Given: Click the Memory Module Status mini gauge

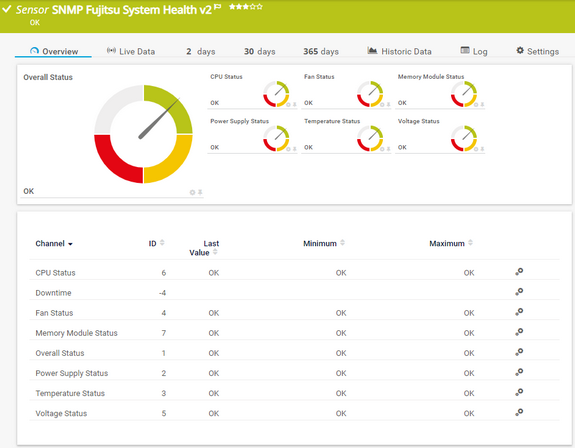Looking at the screenshot, I should (x=464, y=94).
